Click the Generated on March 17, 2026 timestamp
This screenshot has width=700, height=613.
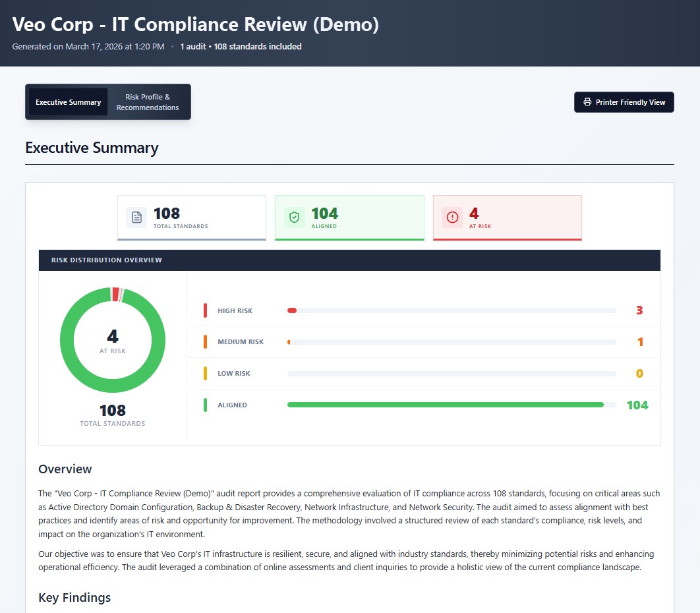[88, 46]
